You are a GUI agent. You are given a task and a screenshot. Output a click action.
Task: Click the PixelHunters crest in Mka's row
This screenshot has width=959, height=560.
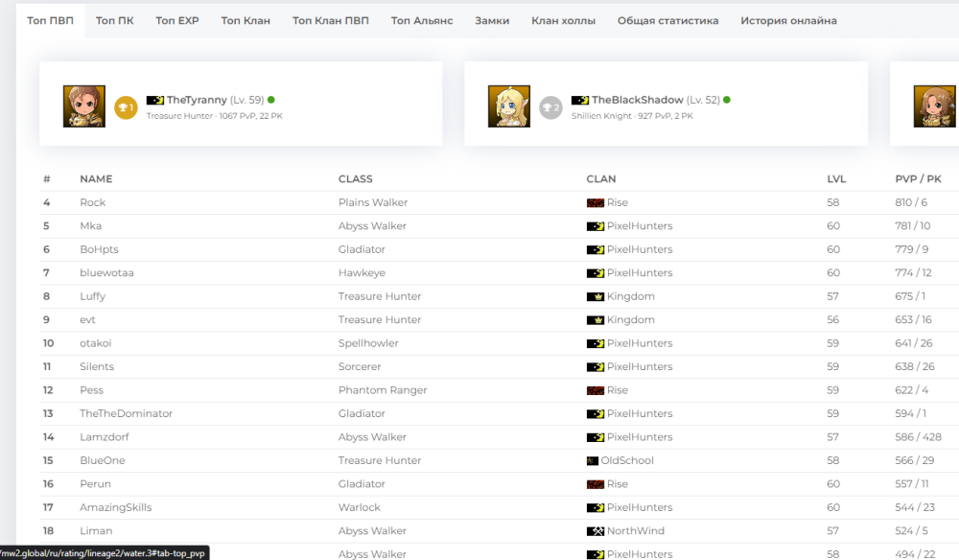point(595,226)
